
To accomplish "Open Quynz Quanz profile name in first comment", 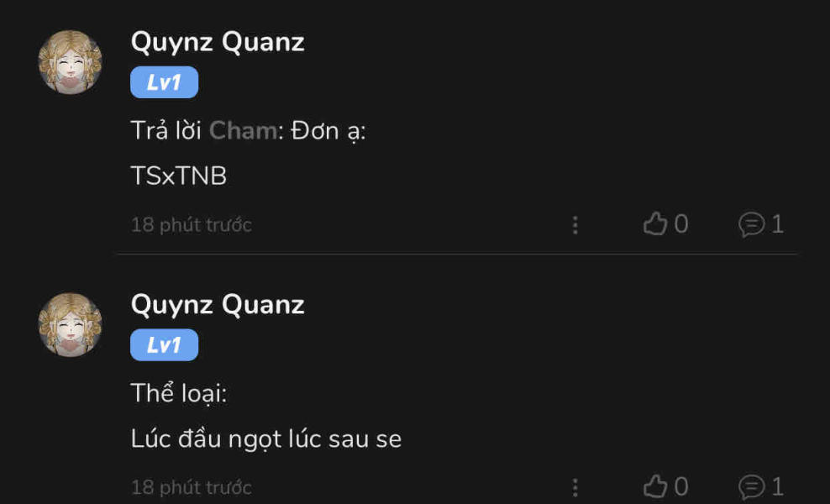I will point(218,42).
